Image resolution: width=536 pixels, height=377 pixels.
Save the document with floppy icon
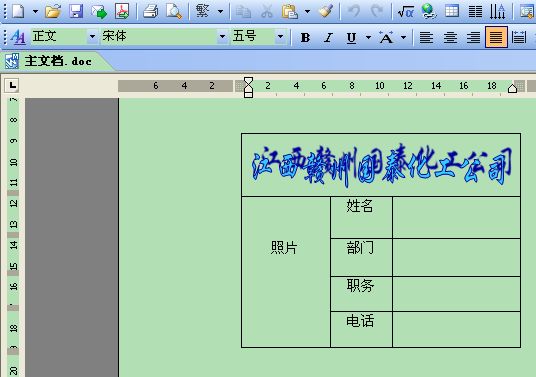coord(76,11)
